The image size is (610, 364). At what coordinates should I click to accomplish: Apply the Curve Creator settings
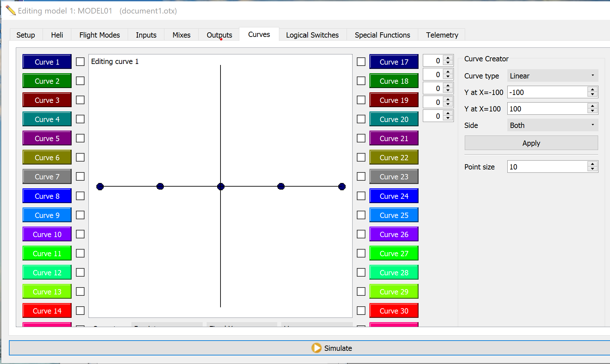click(531, 143)
